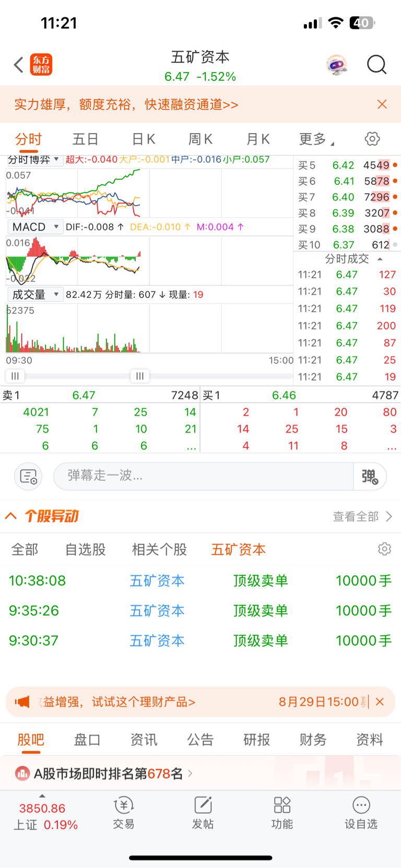Tap the 查看全部 link
401x868 pixels.
(362, 517)
